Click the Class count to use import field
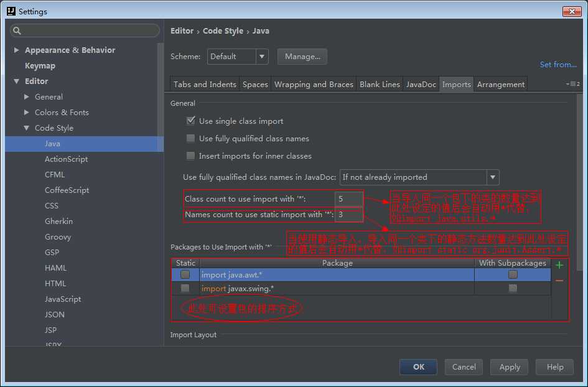The image size is (588, 387). click(x=348, y=198)
